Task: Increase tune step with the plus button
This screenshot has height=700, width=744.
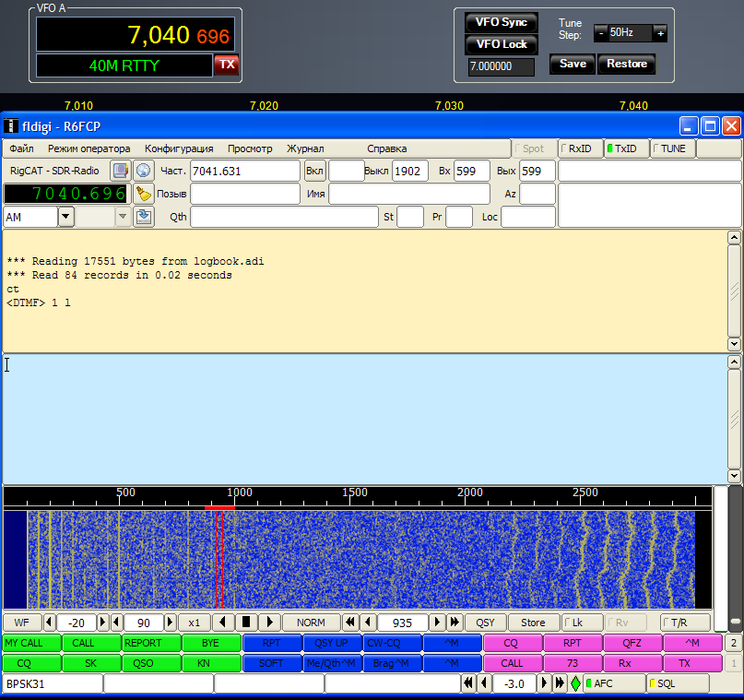Action: coord(659,32)
